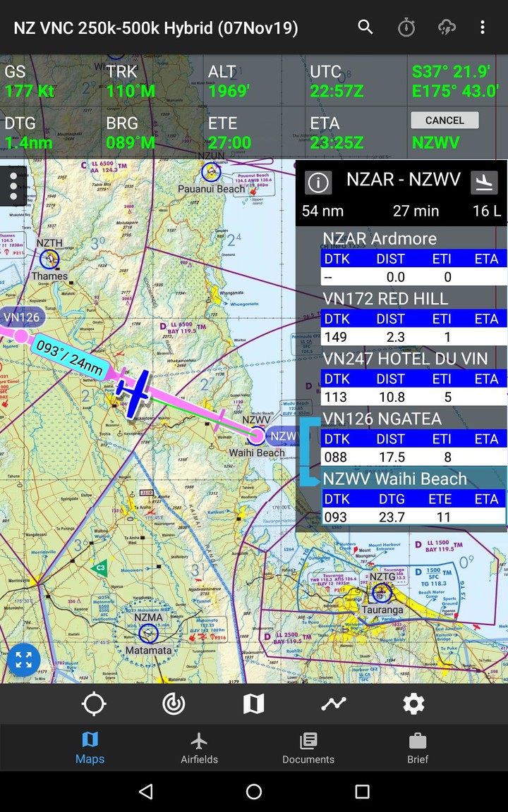Open the three-dot overflow menu
Screen dimensions: 508x812
click(x=483, y=27)
